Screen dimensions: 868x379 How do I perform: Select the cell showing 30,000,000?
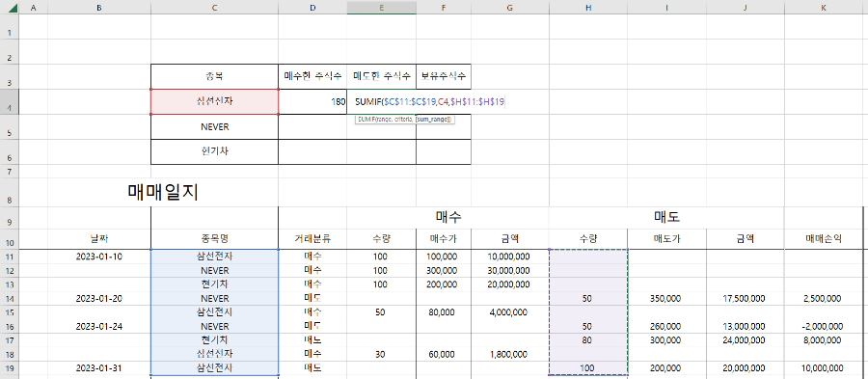pos(510,271)
